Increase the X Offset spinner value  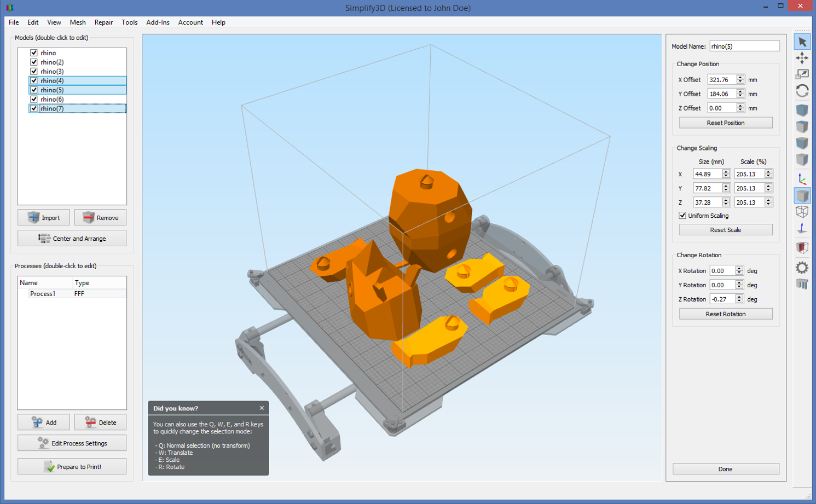pyautogui.click(x=740, y=77)
